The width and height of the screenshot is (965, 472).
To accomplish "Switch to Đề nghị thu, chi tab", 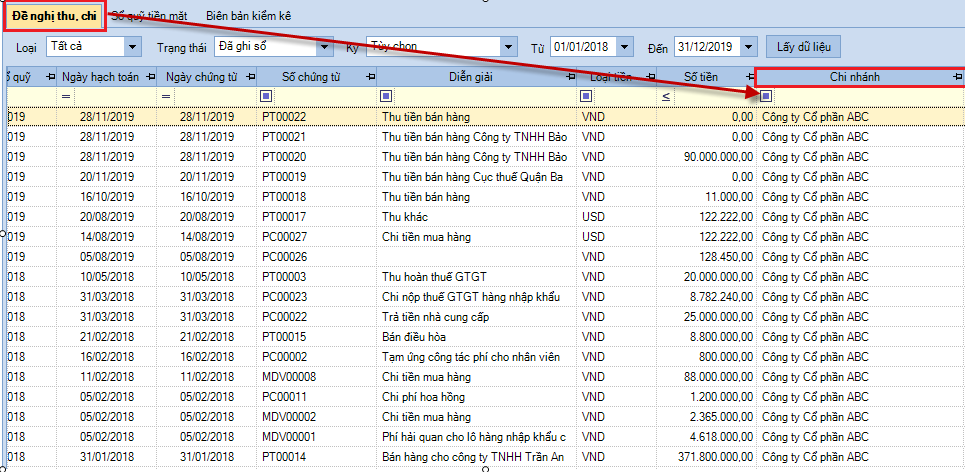I will click(x=54, y=16).
